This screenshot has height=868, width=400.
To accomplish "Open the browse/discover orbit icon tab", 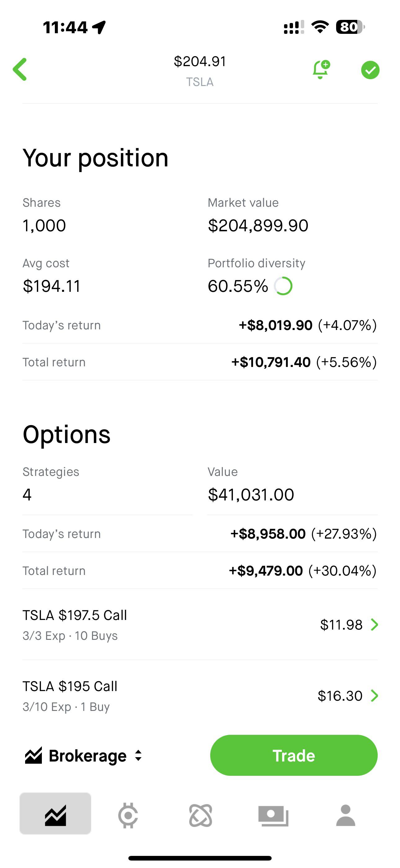I will tap(201, 816).
